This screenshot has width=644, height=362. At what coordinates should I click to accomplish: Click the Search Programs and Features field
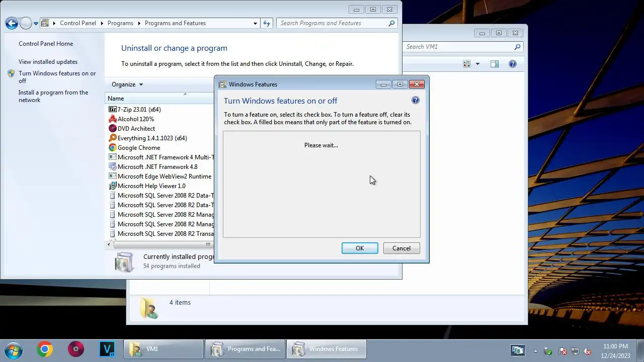pos(332,23)
